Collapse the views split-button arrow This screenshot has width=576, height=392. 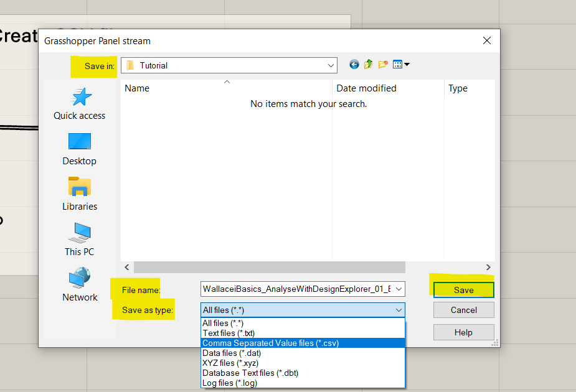pos(406,64)
